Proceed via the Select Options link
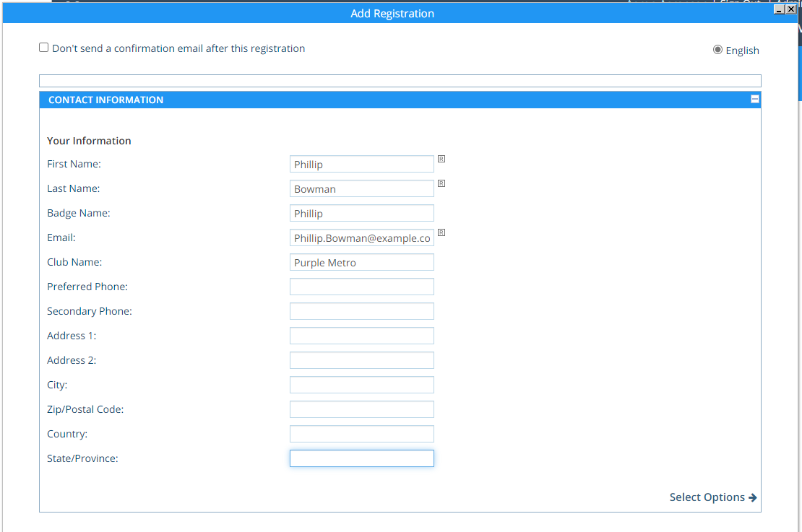802x532 pixels. [x=707, y=497]
